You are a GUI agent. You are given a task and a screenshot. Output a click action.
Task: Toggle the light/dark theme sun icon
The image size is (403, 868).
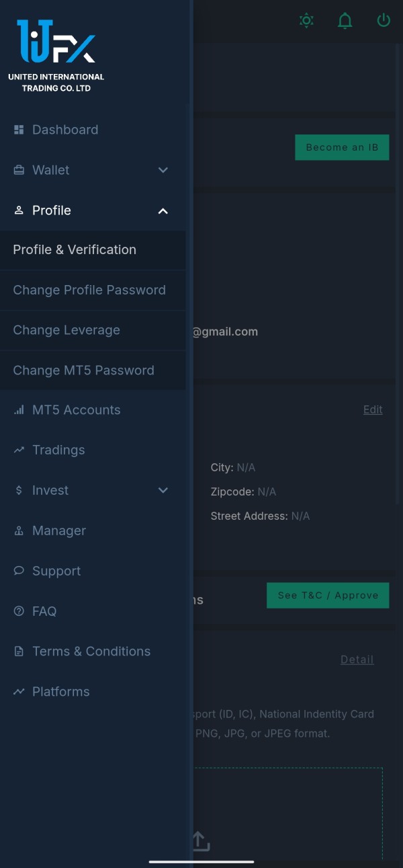point(306,20)
